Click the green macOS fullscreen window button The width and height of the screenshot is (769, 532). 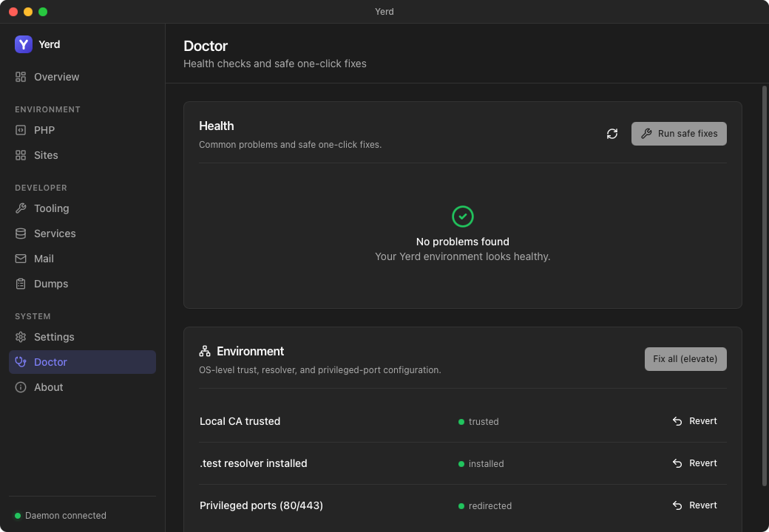click(43, 12)
